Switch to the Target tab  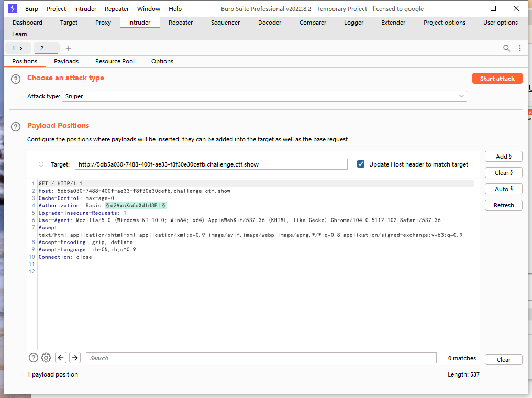pyautogui.click(x=69, y=23)
